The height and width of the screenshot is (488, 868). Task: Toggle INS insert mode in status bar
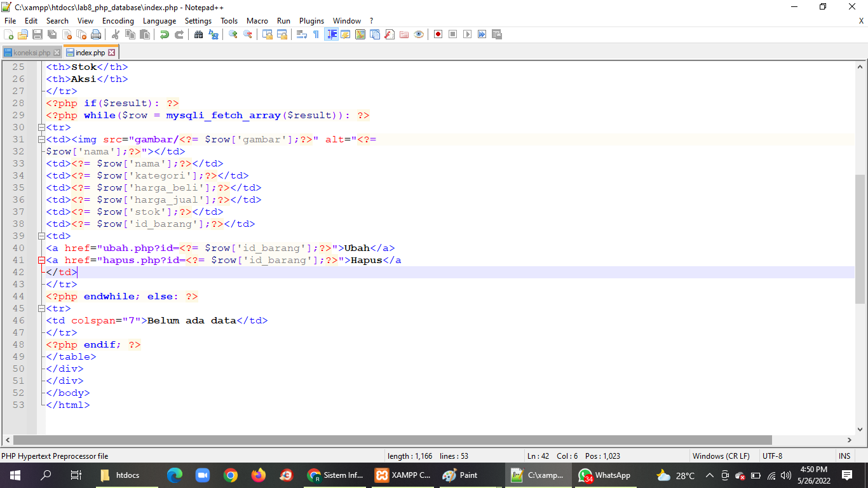[844, 456]
